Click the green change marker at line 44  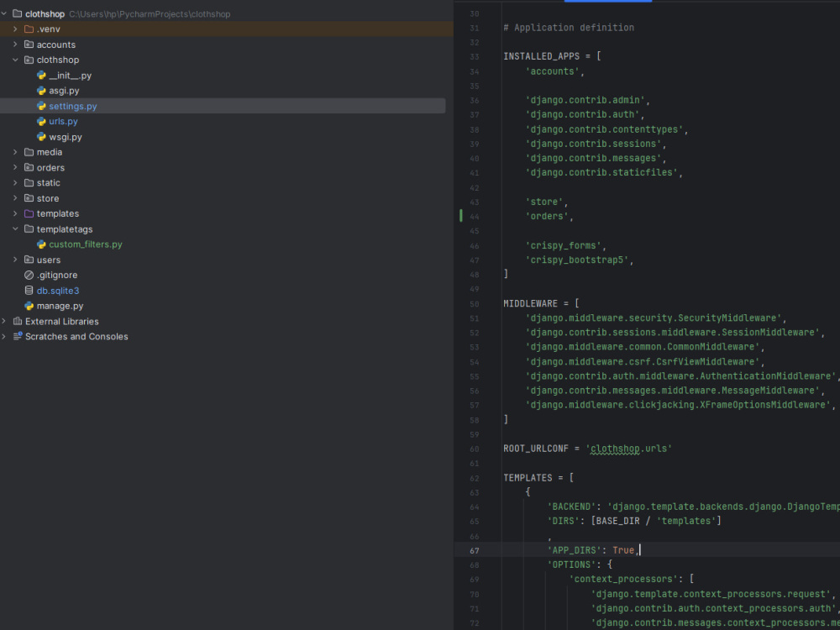pyautogui.click(x=460, y=217)
